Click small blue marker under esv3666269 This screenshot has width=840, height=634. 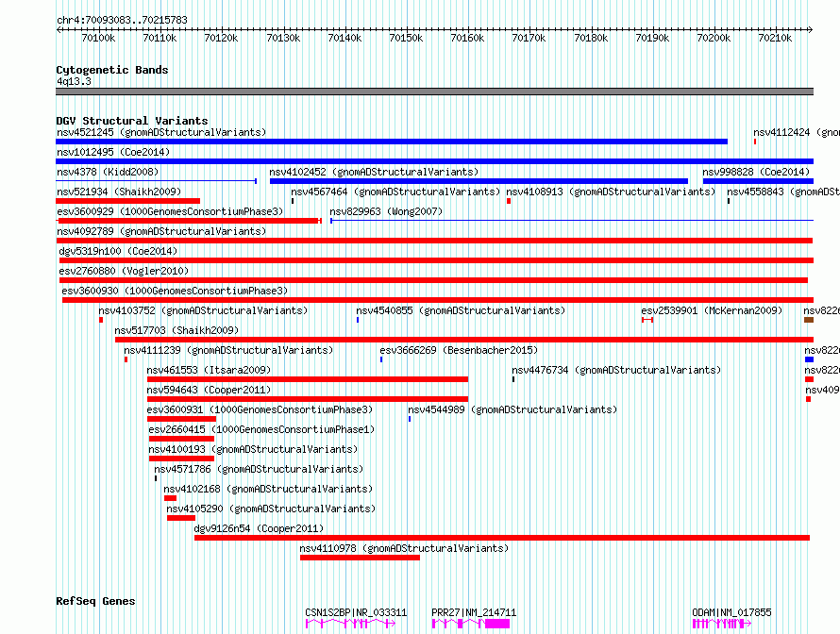click(x=381, y=359)
